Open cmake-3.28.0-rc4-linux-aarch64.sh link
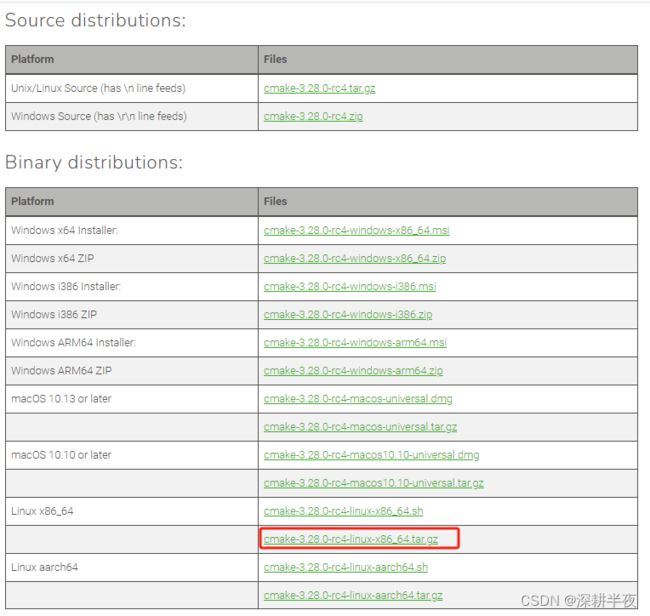 (346, 567)
